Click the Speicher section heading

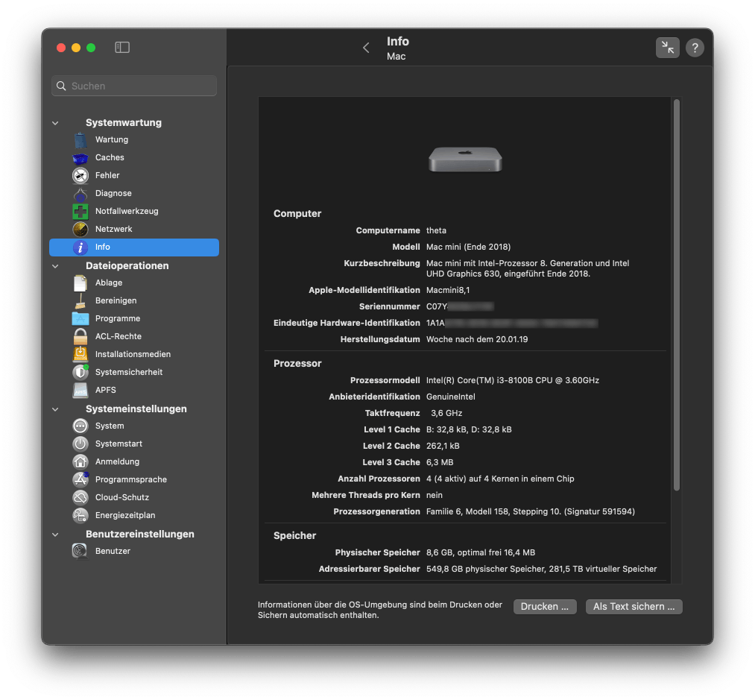[294, 535]
